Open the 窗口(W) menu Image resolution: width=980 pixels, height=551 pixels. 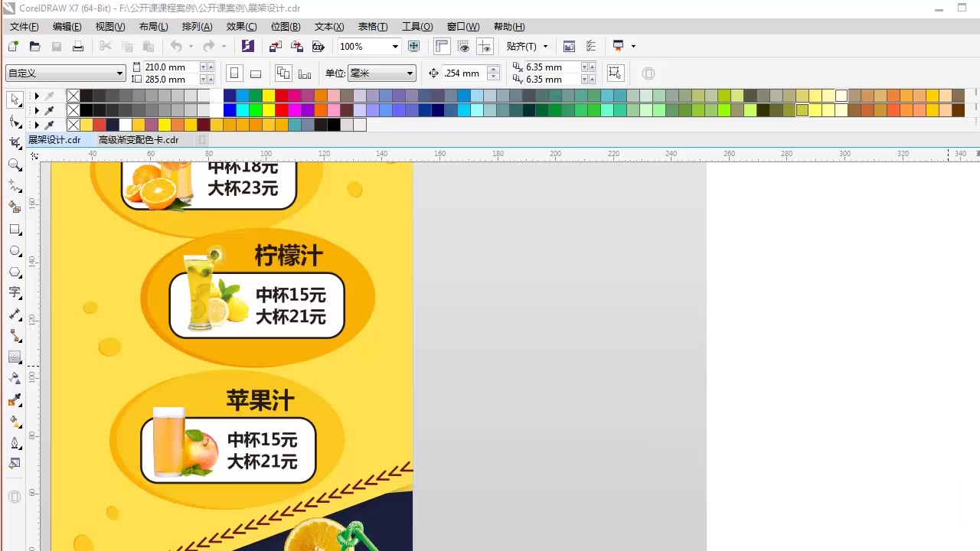click(x=463, y=26)
